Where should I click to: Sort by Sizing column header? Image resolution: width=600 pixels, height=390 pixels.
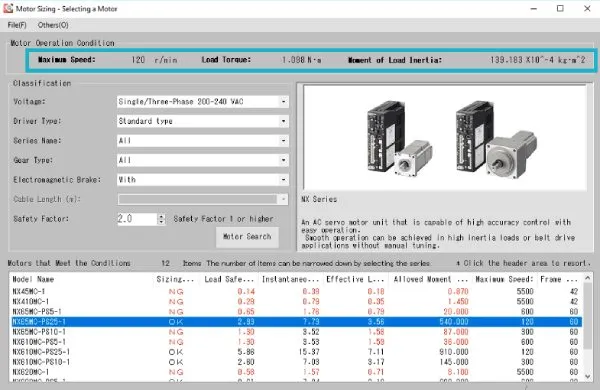(x=176, y=279)
